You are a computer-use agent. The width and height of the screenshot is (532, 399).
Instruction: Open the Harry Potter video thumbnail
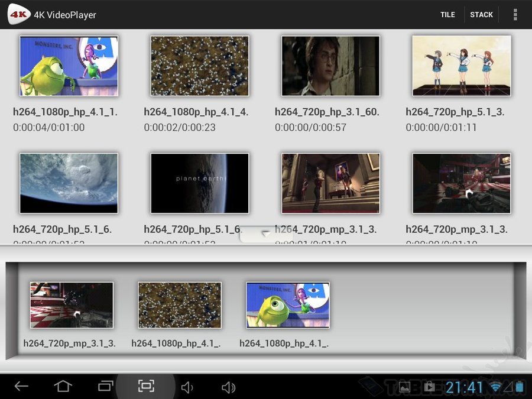pyautogui.click(x=330, y=66)
